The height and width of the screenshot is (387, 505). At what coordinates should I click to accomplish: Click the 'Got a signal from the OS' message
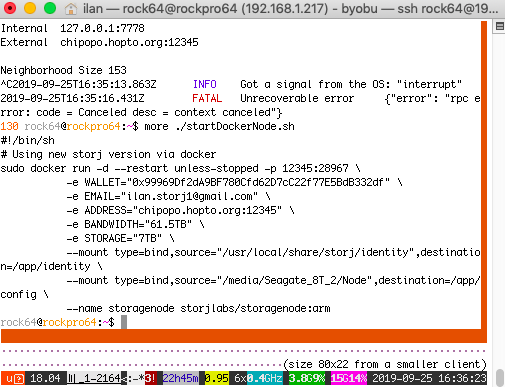tap(351, 84)
